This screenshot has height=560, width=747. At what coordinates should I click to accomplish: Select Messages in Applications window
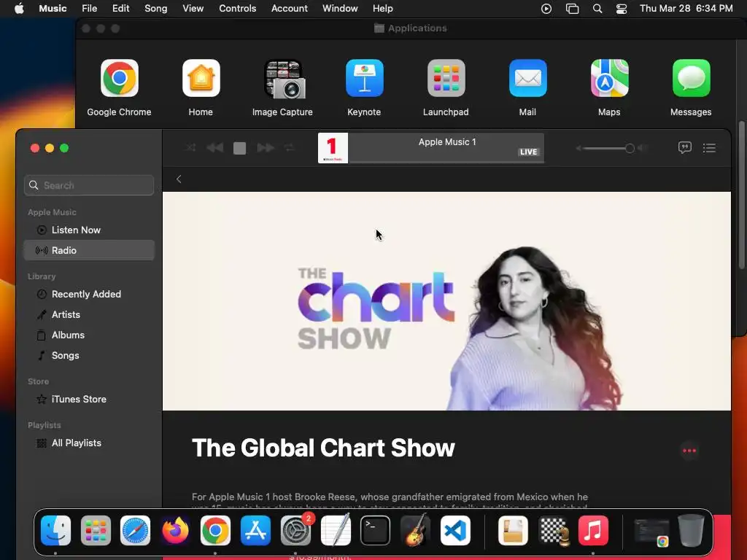692,78
